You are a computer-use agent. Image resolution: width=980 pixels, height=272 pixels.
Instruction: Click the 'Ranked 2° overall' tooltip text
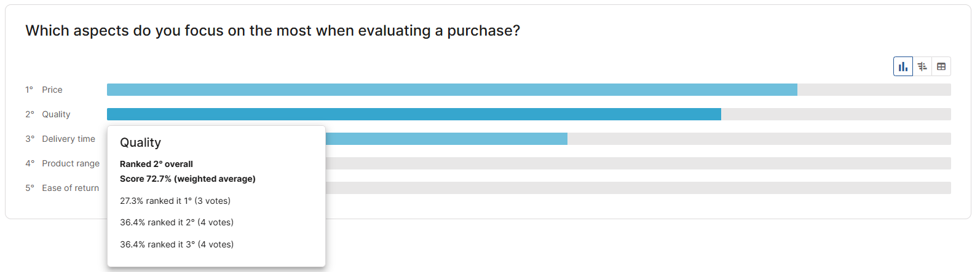click(156, 164)
